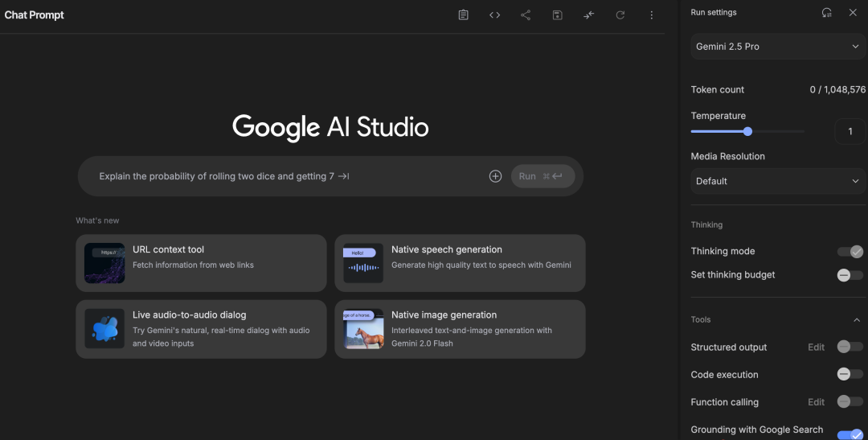Click the refresh chat icon

(x=620, y=15)
